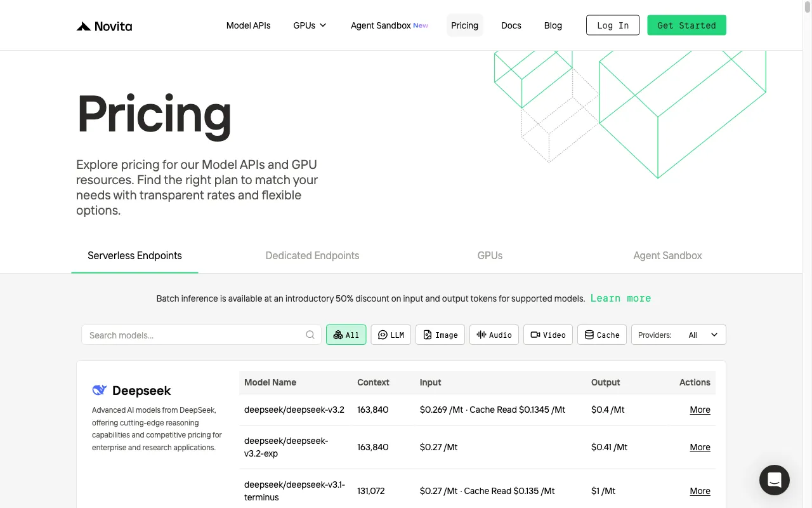
Task: Click model name deepseek/deepseek-v3.2-exp
Action: point(286,447)
